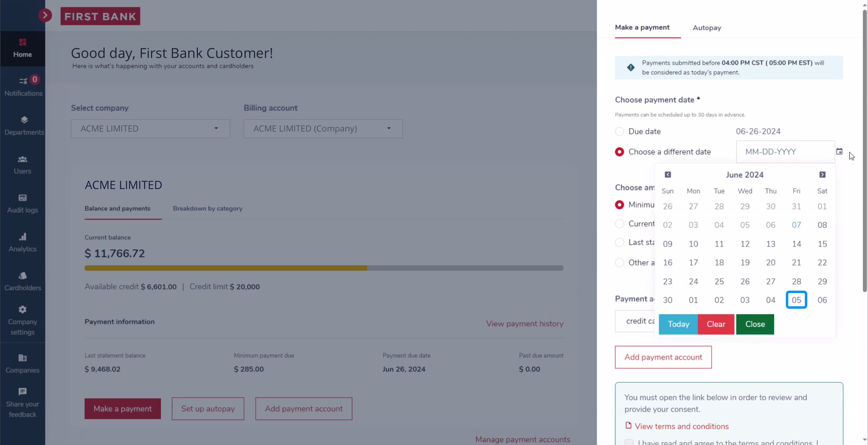
Task: Open the calendar picker icon
Action: click(x=839, y=151)
